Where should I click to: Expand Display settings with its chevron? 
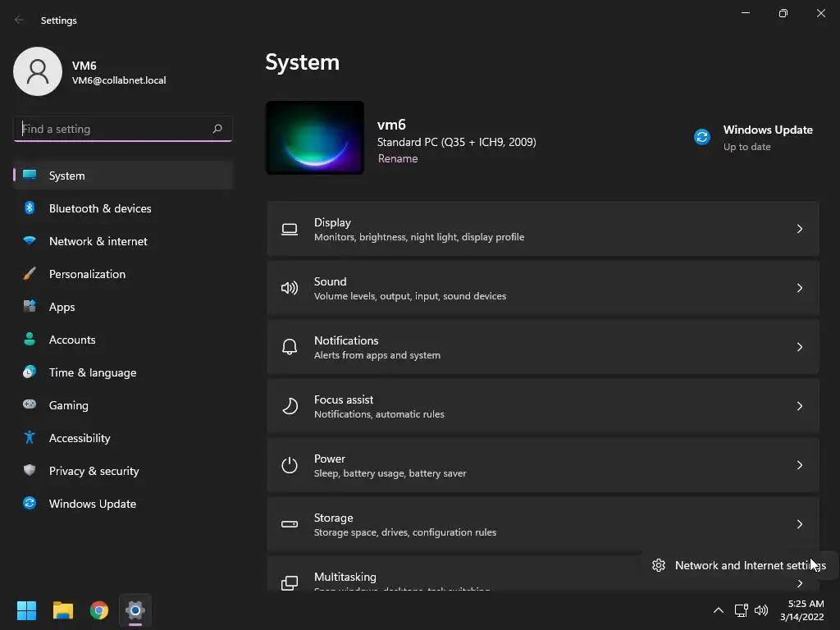pos(800,229)
